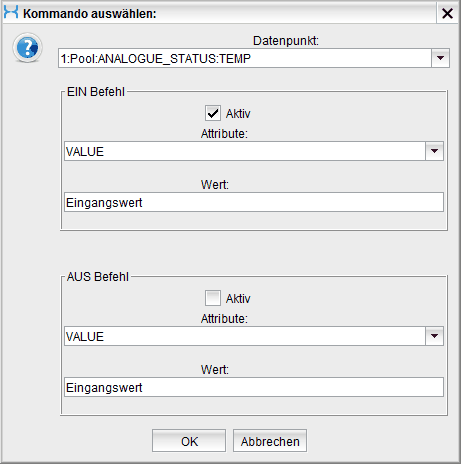The height and width of the screenshot is (464, 461).
Task: Click the Aktiv label in EIN Befehl
Action: (x=238, y=114)
